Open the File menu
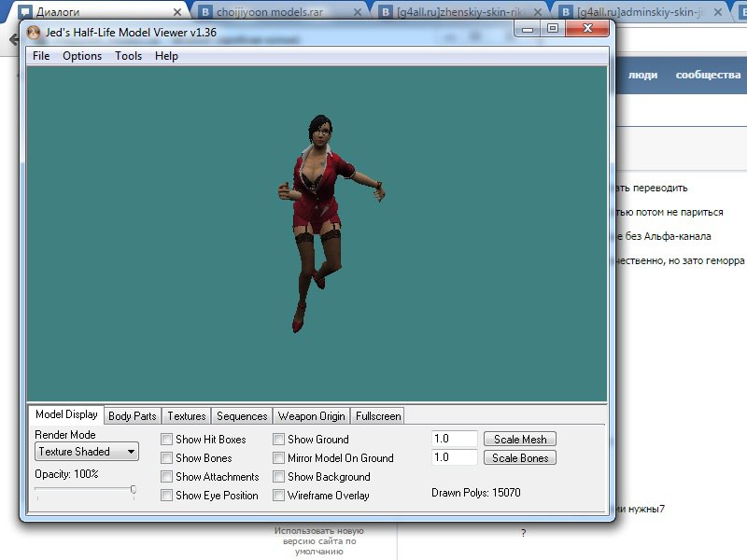The image size is (747, 560). [41, 56]
